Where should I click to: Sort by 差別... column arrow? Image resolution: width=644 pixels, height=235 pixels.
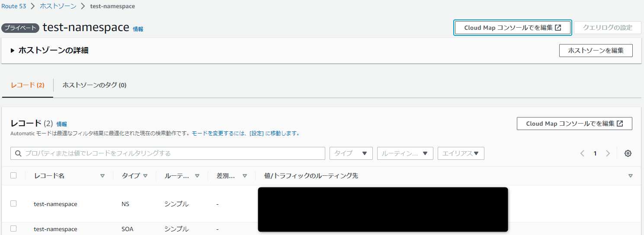pos(245,176)
